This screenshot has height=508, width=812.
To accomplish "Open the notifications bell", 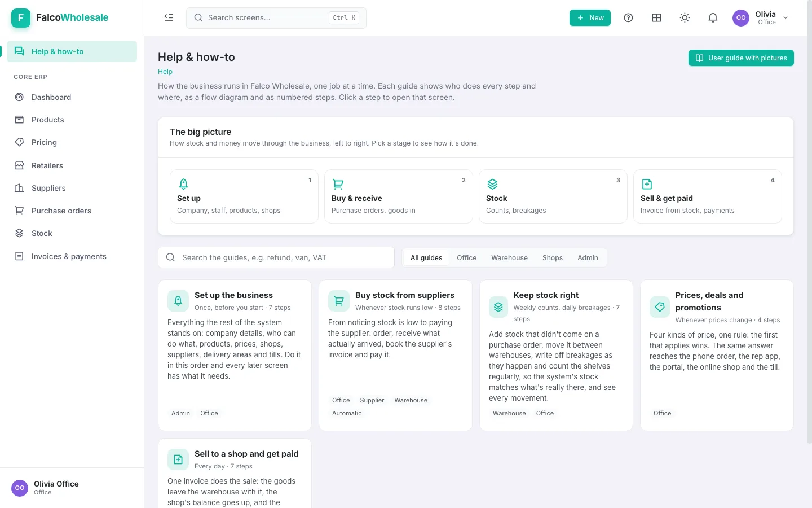I will click(x=713, y=17).
